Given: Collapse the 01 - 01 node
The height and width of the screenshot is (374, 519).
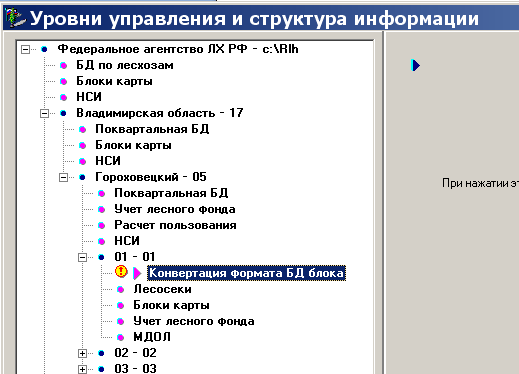Looking at the screenshot, I should (x=82, y=258).
